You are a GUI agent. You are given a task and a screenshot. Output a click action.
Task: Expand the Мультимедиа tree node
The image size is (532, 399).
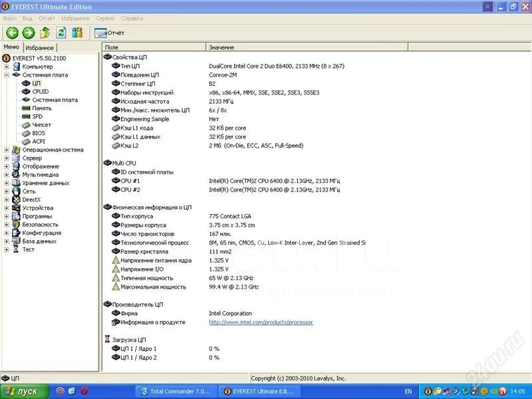point(7,175)
